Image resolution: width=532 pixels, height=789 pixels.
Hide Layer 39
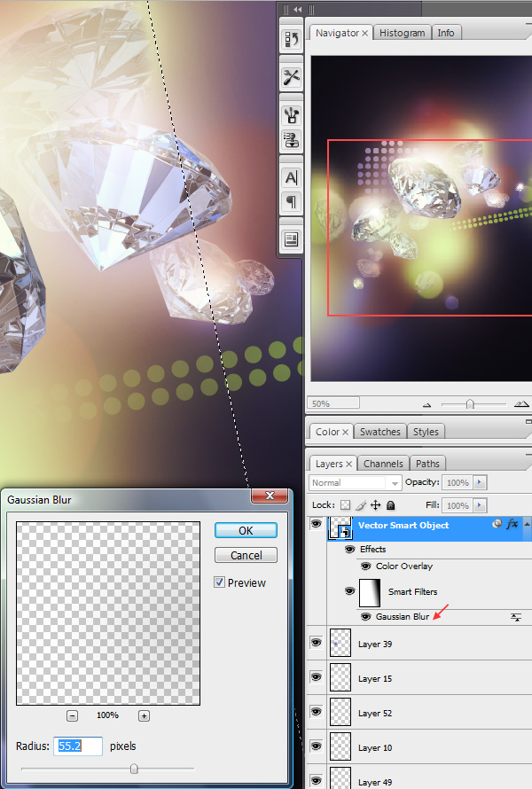[x=316, y=643]
